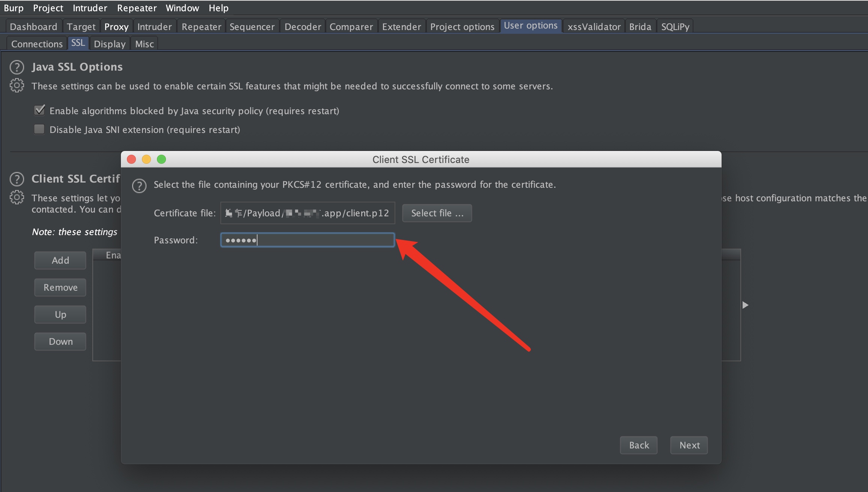The image size is (868, 492).
Task: Switch to the Decoder tab
Action: click(x=303, y=27)
